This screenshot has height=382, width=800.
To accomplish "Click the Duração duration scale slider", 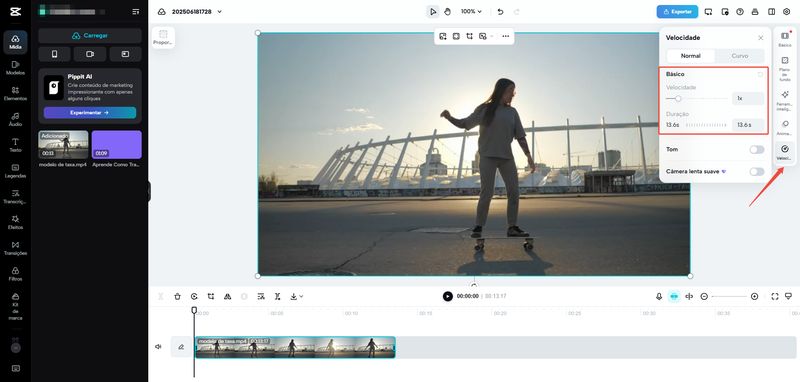I will pos(706,125).
